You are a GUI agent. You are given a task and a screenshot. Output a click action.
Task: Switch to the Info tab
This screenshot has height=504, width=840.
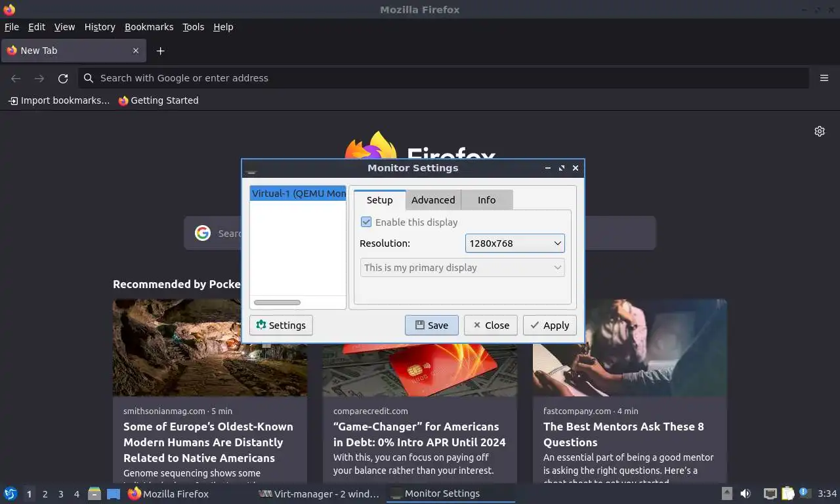tap(487, 200)
